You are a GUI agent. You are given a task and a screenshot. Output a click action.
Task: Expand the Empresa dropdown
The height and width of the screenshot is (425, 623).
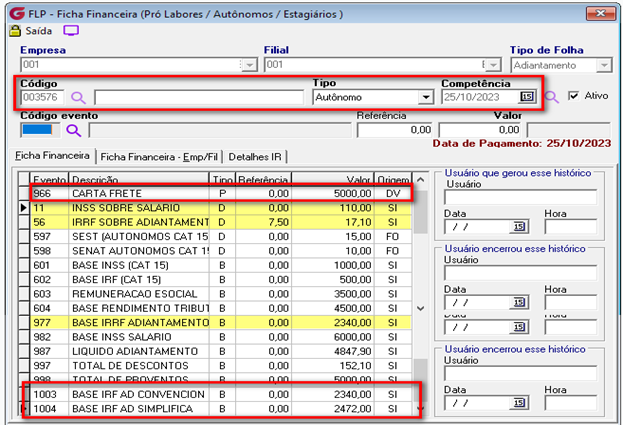pyautogui.click(x=250, y=65)
